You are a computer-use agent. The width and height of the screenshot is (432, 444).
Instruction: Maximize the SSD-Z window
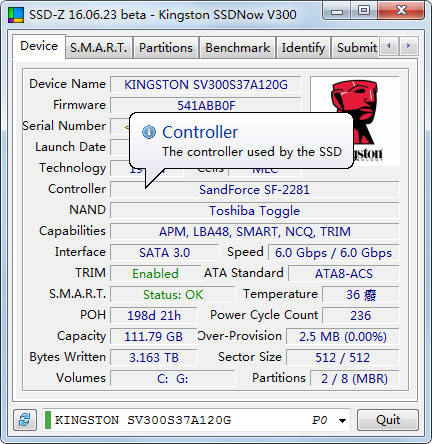(x=364, y=11)
